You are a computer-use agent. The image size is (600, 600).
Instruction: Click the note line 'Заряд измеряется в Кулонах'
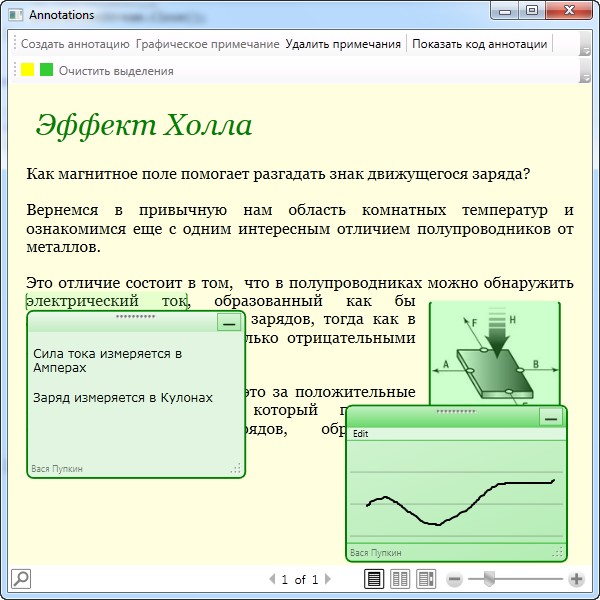123,398
